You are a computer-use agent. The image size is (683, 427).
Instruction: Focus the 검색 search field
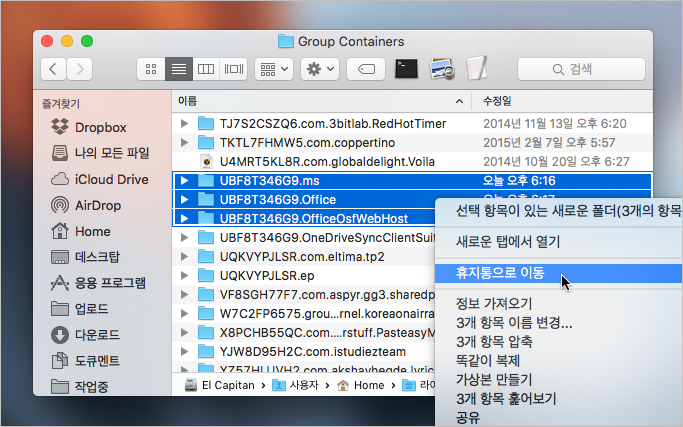coord(581,69)
